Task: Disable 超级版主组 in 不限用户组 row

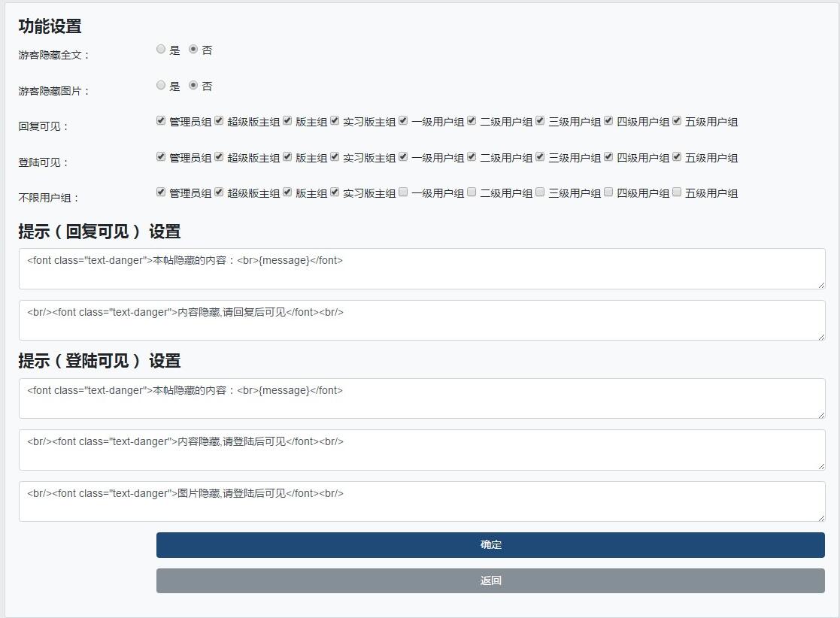Action: (218, 192)
